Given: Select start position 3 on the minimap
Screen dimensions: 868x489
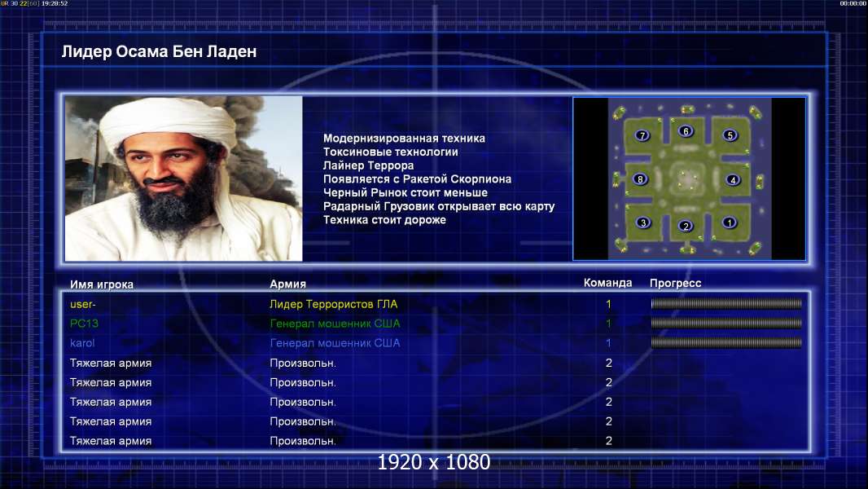Looking at the screenshot, I should [x=642, y=222].
